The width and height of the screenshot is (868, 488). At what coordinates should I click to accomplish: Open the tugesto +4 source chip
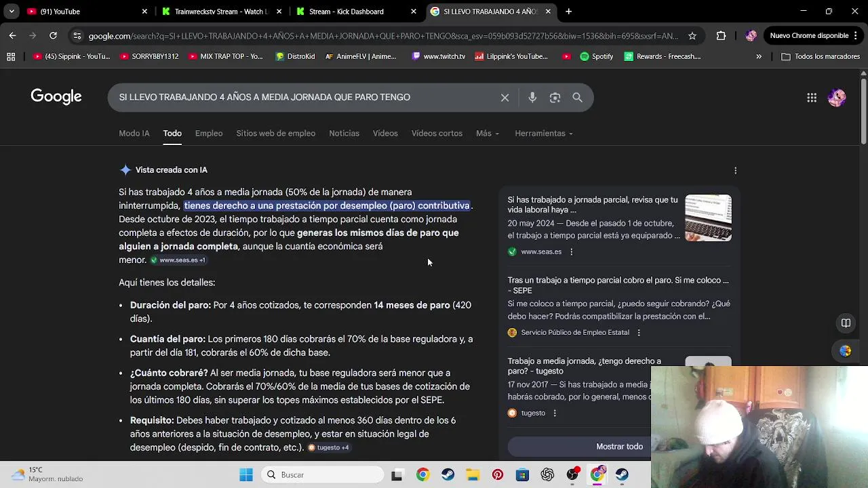pos(329,447)
